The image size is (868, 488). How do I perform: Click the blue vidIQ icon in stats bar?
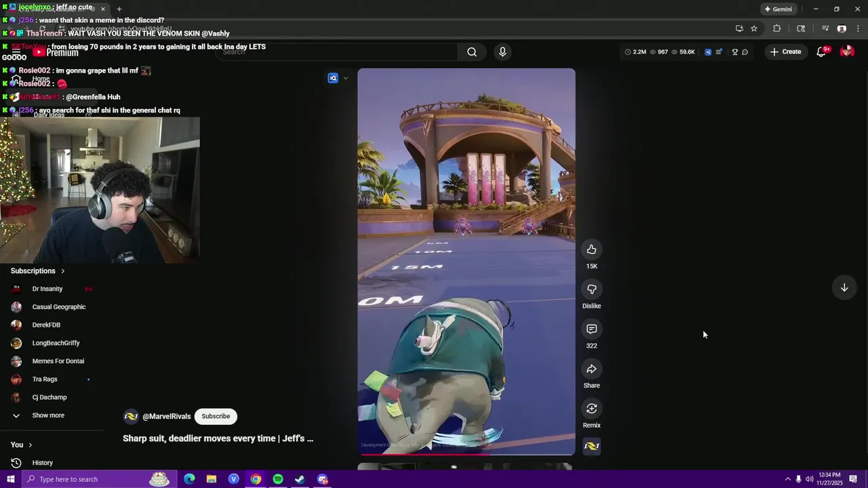point(708,52)
